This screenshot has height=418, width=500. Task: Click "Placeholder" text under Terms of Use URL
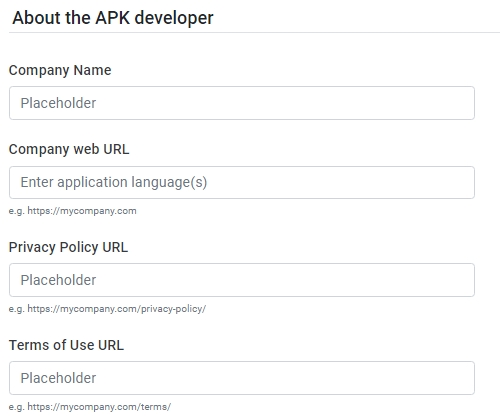(58, 378)
